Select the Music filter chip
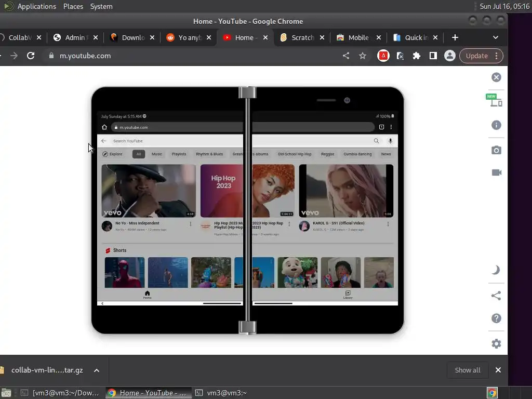Screen dimensions: 532x399 [x=157, y=154]
